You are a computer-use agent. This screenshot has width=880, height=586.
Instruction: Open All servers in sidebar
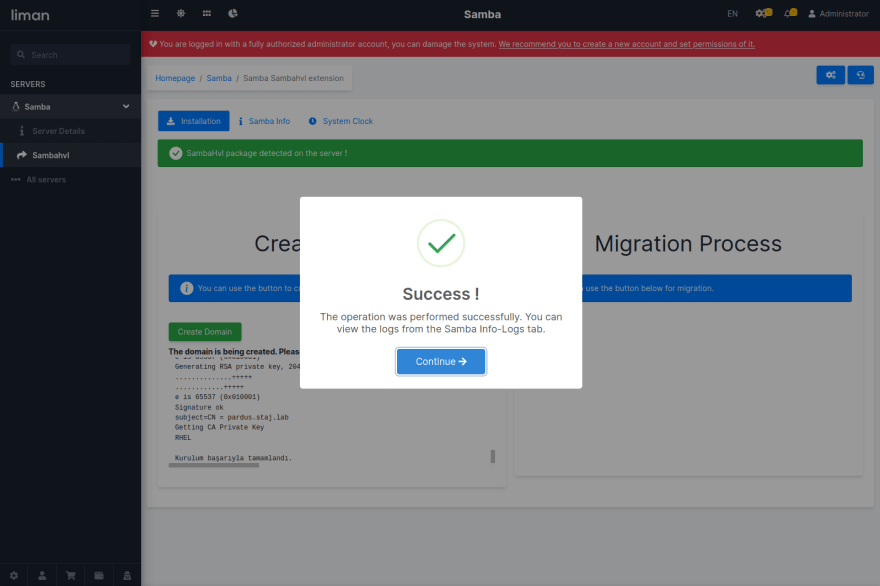46,180
